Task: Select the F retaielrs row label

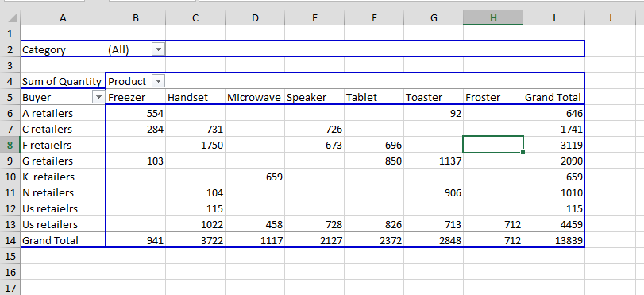Action: [63, 145]
